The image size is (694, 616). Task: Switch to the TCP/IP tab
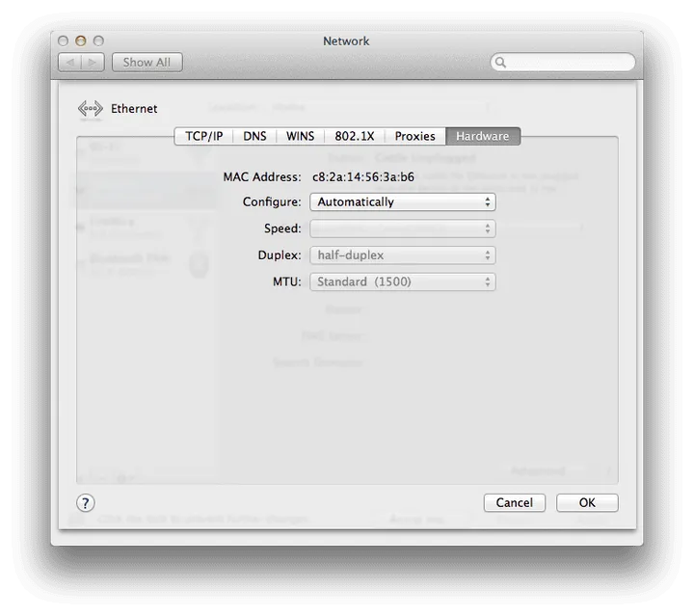pyautogui.click(x=203, y=136)
